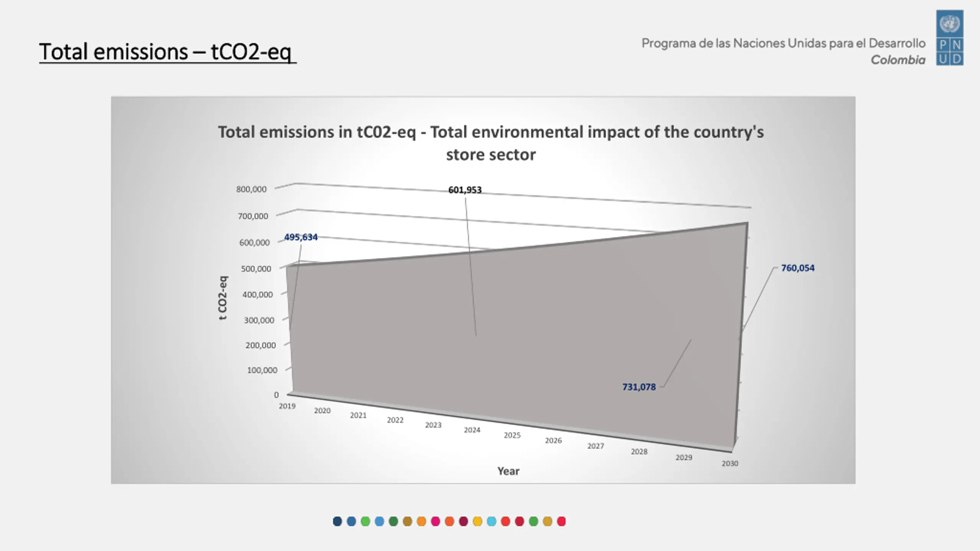Click the 2022 year label

(395, 420)
